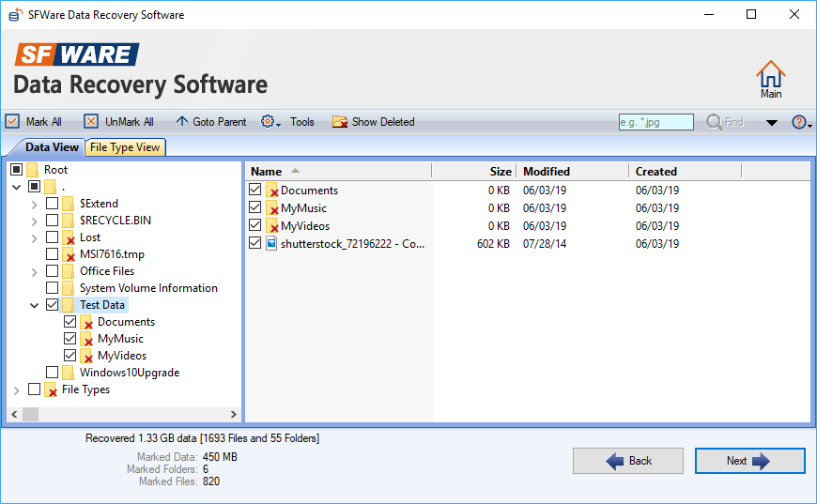
Task: Click the Find magnifier icon
Action: (x=715, y=122)
